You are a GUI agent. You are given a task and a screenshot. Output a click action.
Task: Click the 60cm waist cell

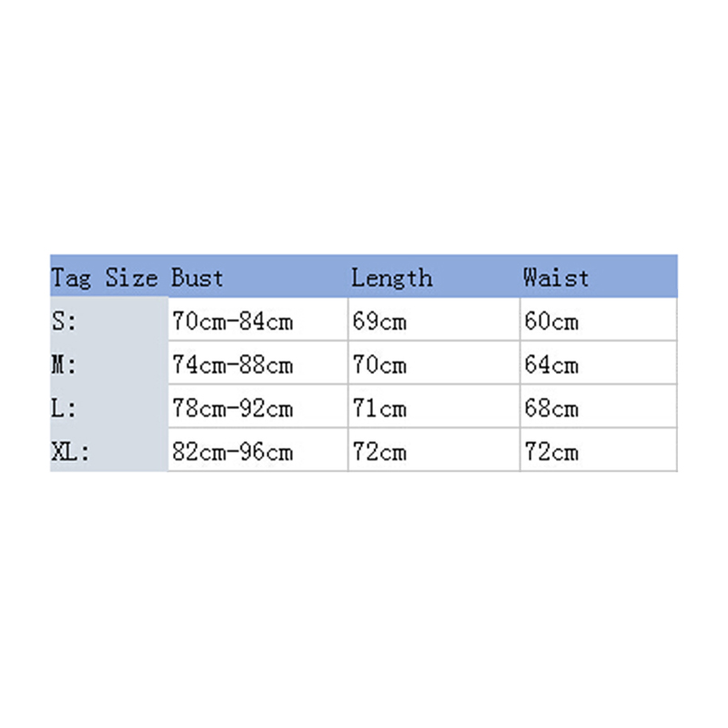(x=551, y=321)
